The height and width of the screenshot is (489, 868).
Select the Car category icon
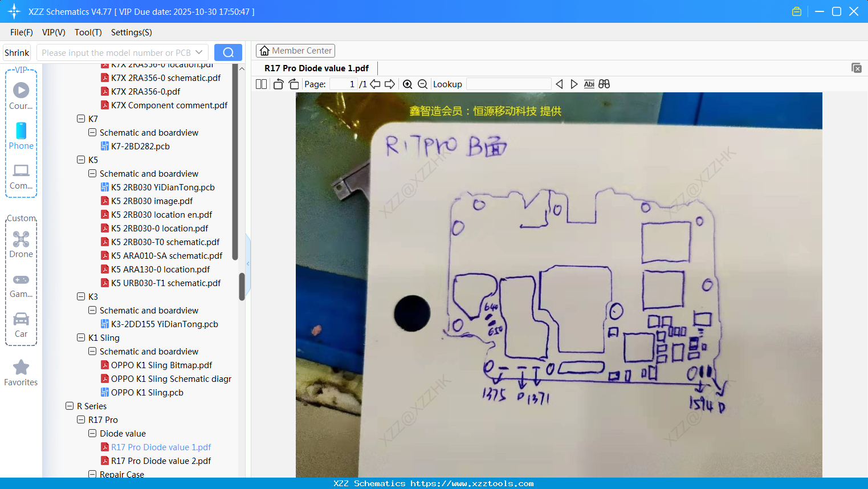21,324
